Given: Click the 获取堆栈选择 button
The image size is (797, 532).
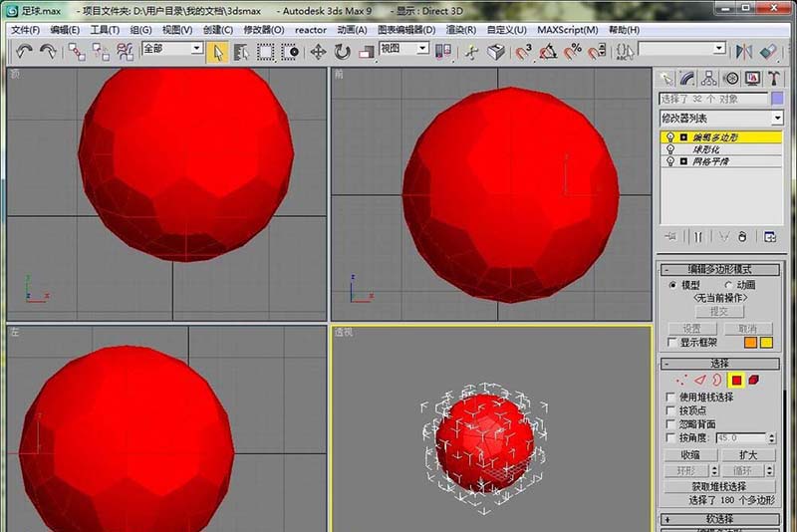Looking at the screenshot, I should (x=719, y=487).
